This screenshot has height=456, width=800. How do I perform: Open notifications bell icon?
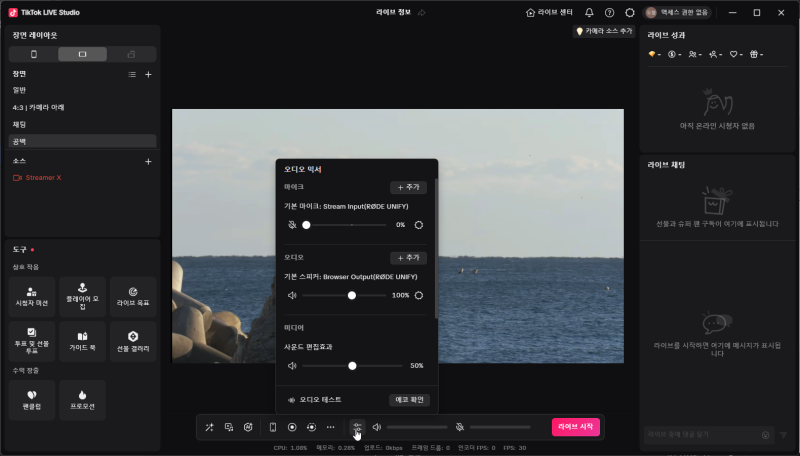pyautogui.click(x=589, y=13)
